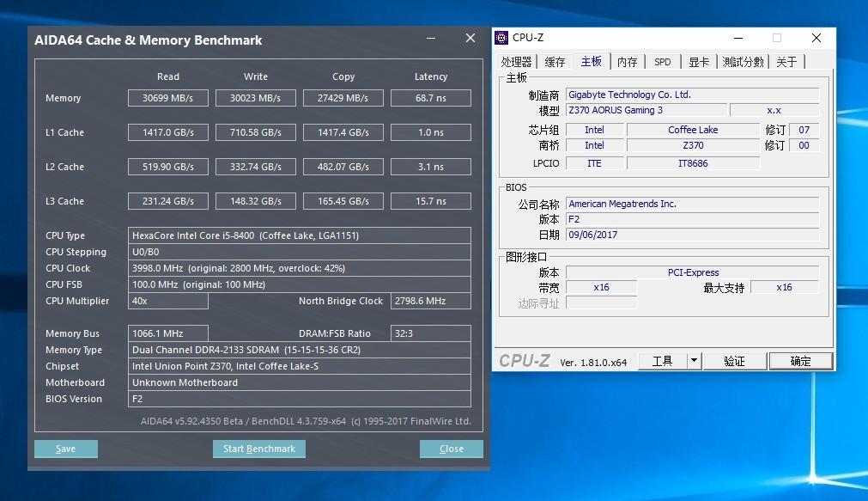
Task: Click the Coffee Lake chipset field in CPU-Z
Action: [x=693, y=130]
